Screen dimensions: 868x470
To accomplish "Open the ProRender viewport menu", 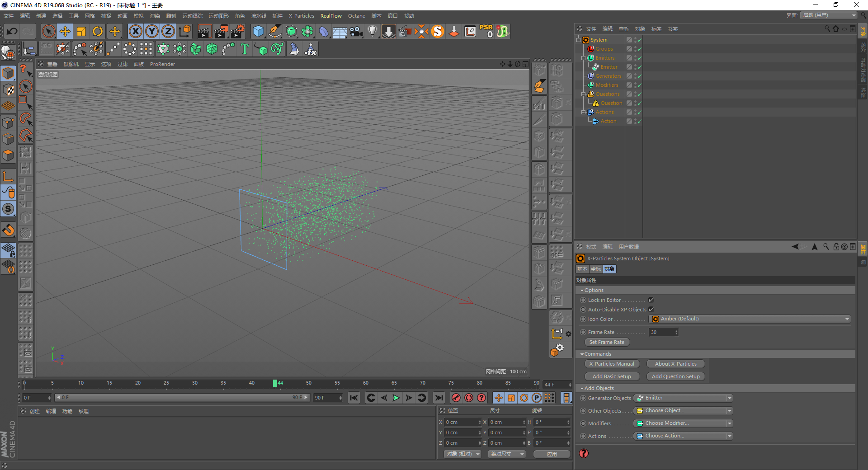I will click(x=162, y=64).
